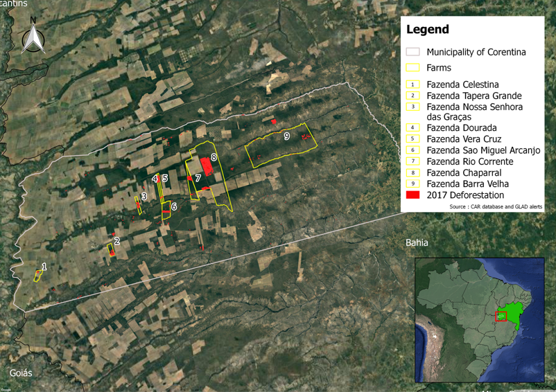Select farm marker 9 on the map

tap(286, 136)
